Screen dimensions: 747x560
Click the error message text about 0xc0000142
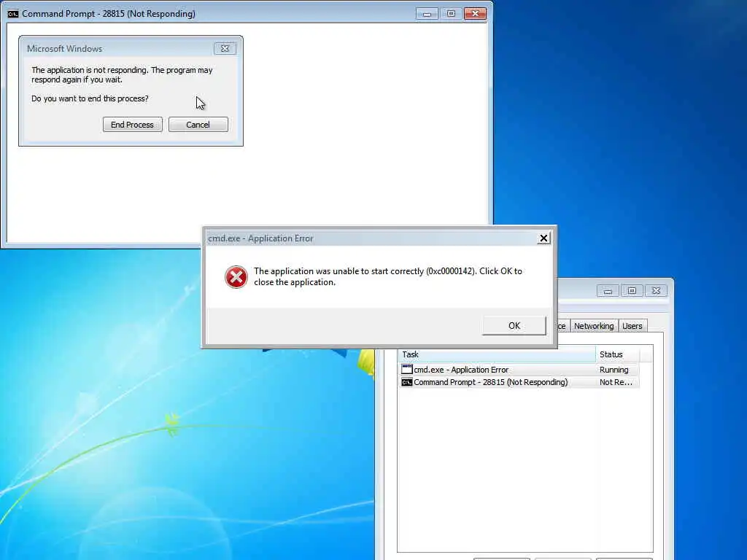click(388, 276)
